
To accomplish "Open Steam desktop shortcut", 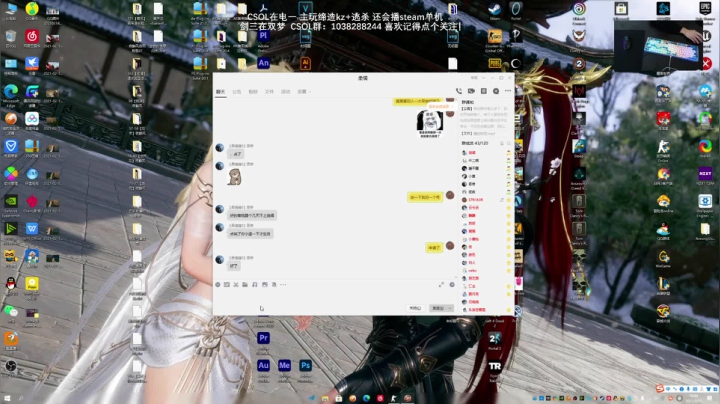I will [495, 9].
